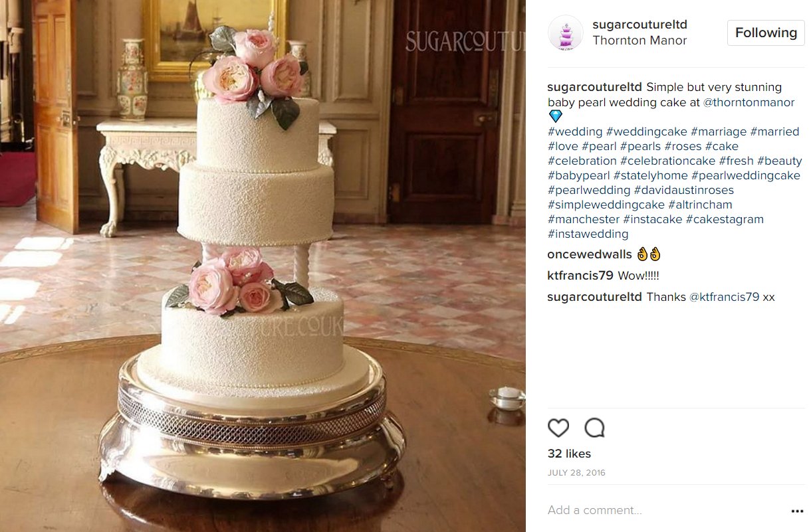Screen dimensions: 809x532
Task: Open the #instawedding hashtag
Action: (588, 234)
